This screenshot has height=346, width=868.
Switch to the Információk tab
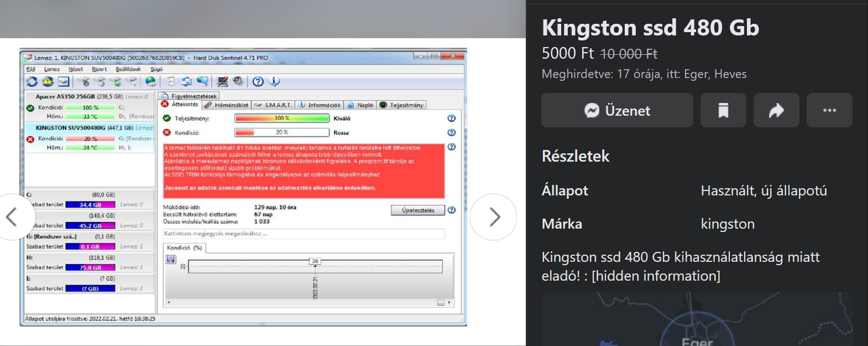coord(320,105)
